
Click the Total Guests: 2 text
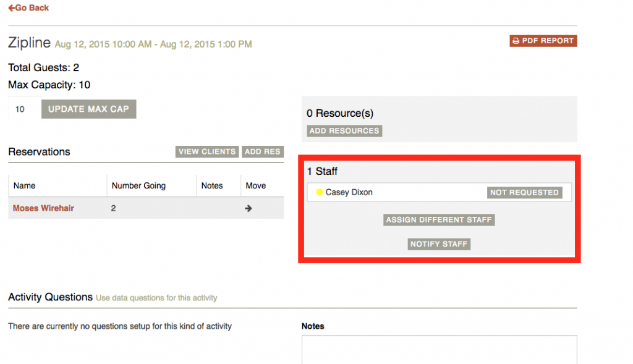pos(44,67)
